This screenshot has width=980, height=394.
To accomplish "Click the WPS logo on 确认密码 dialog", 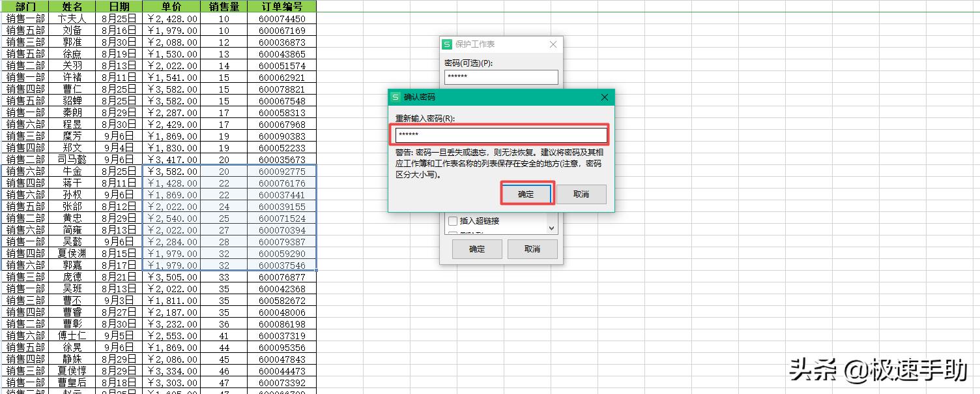I will [x=394, y=97].
